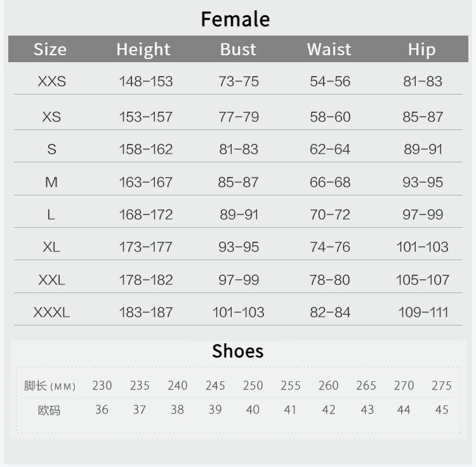This screenshot has height=467, width=476.
Task: Click the 230 foot length value
Action: tap(102, 386)
